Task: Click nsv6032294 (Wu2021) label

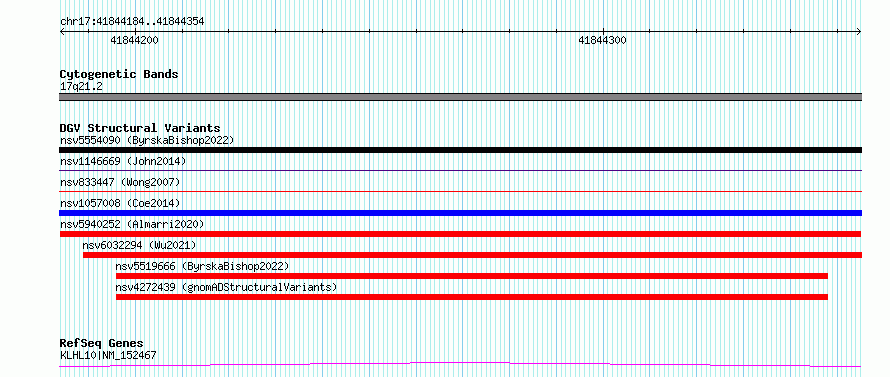Action: coord(139,245)
